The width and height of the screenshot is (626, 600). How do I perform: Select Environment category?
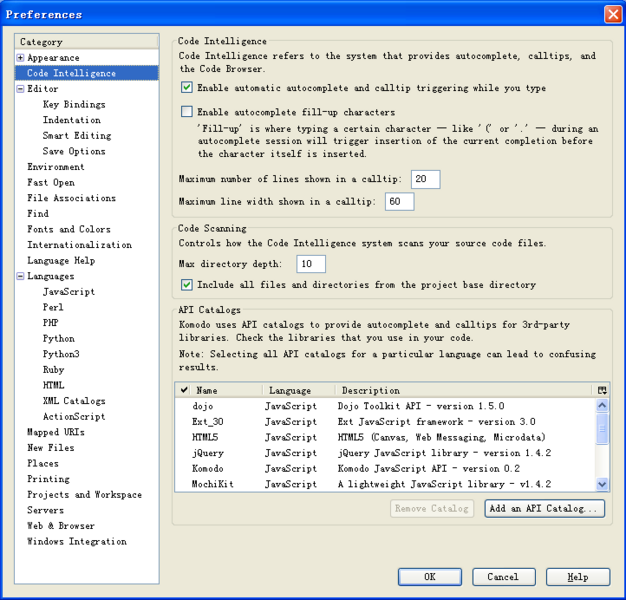point(56,167)
